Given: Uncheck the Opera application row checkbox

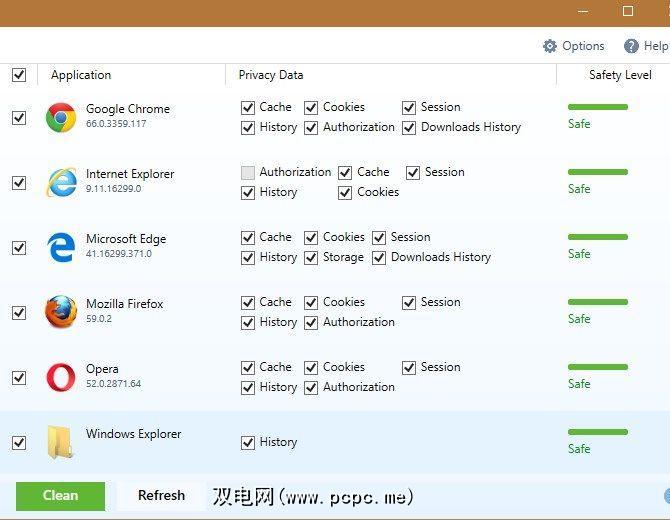Looking at the screenshot, I should pos(19,378).
